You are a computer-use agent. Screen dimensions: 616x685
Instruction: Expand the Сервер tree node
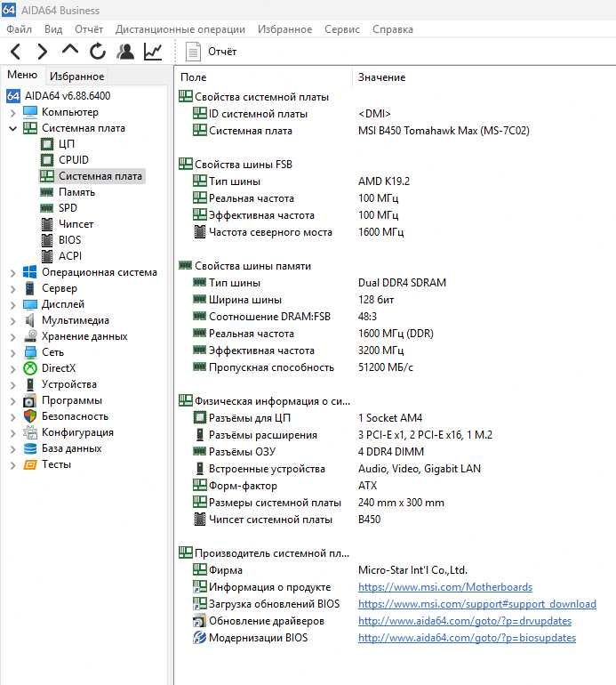(x=12, y=289)
